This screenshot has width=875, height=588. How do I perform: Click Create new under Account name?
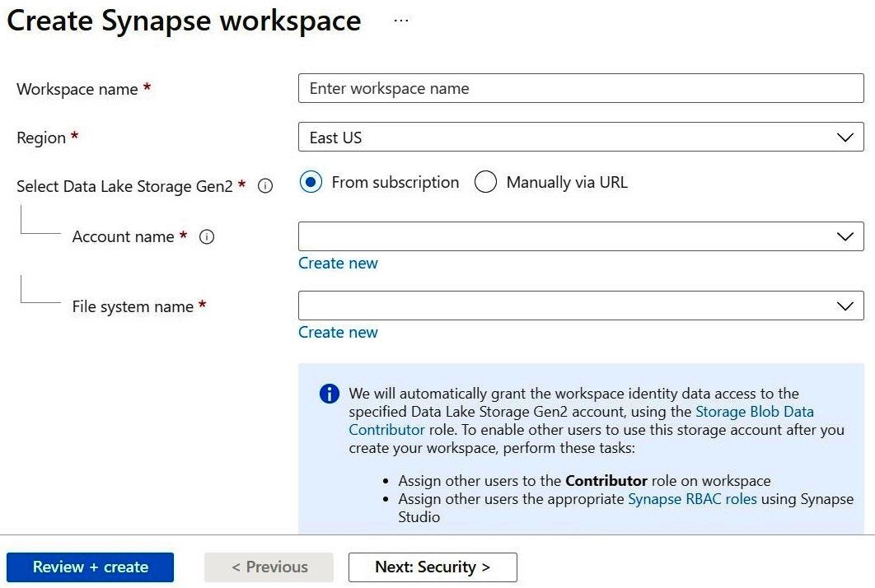point(338,263)
